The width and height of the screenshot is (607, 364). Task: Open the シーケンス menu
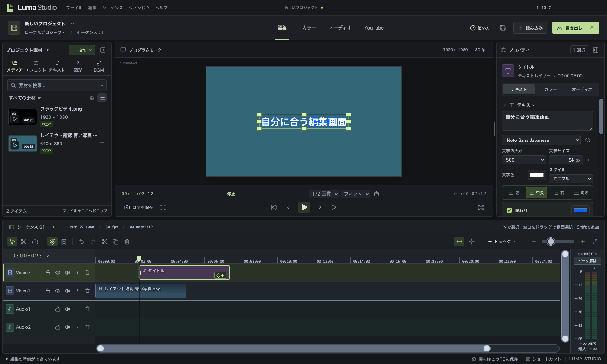112,8
